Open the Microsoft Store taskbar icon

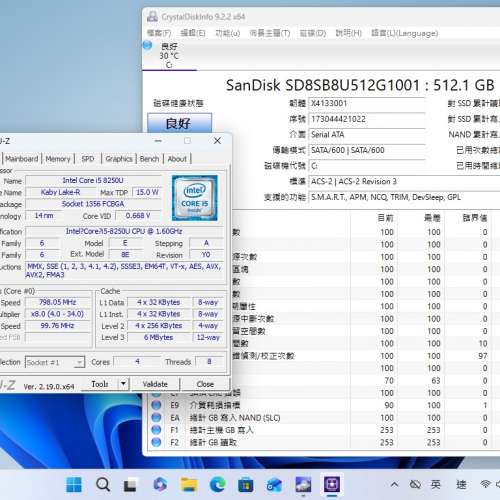[x=245, y=484]
